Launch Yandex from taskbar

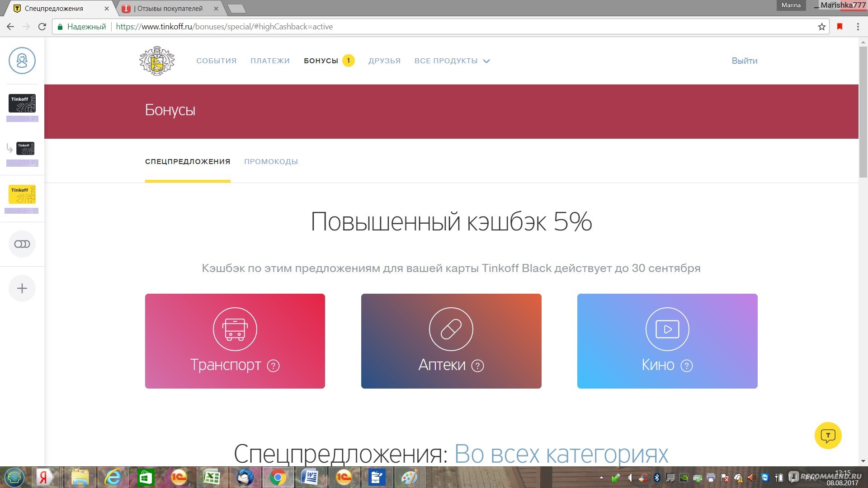coord(44,477)
